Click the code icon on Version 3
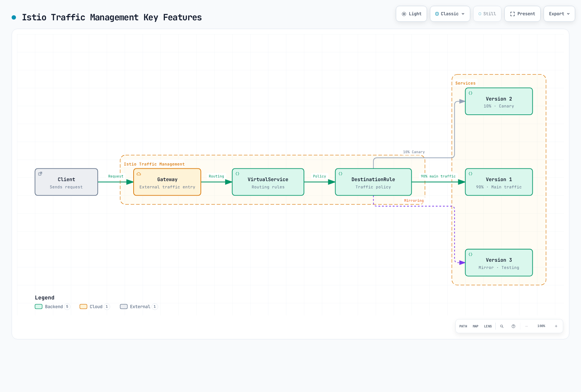Screen dimensions: 581x392 (471, 254)
